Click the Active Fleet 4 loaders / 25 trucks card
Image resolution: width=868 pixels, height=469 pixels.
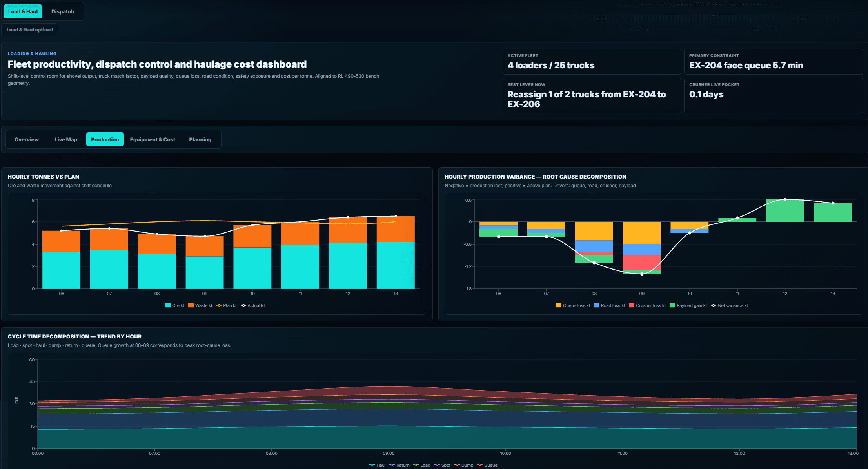tap(592, 62)
